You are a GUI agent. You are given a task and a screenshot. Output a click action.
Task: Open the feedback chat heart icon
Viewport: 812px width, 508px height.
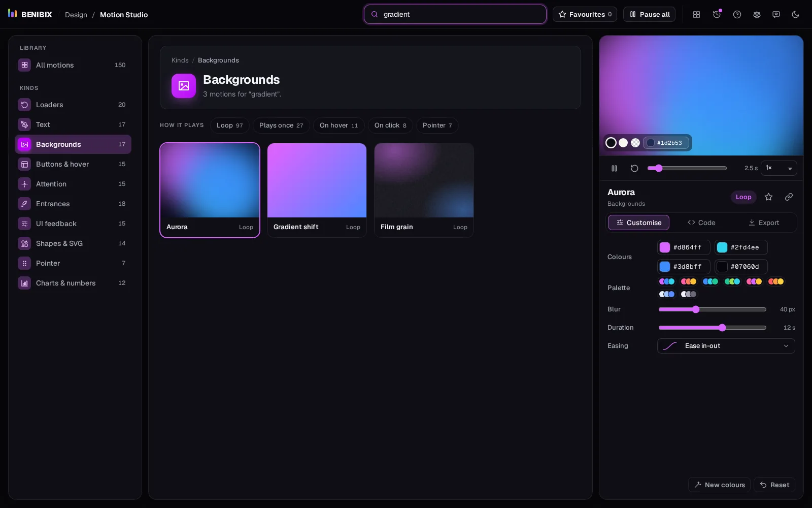[x=776, y=14]
